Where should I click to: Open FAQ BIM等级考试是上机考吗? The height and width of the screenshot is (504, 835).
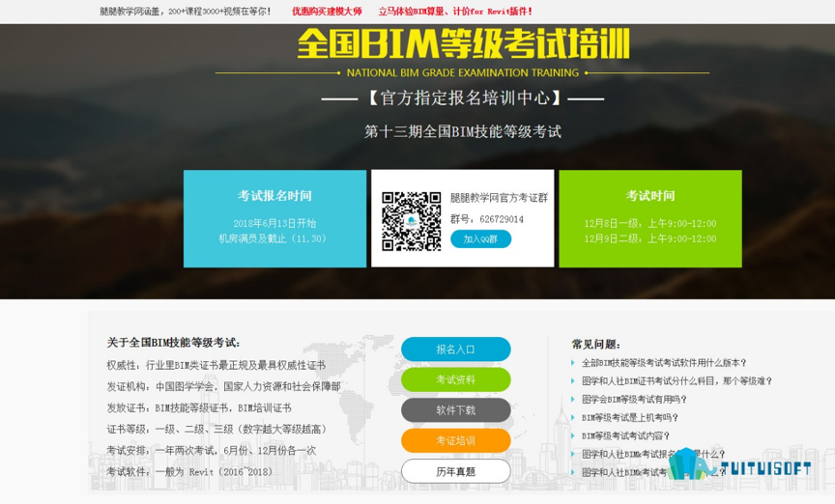(x=630, y=418)
